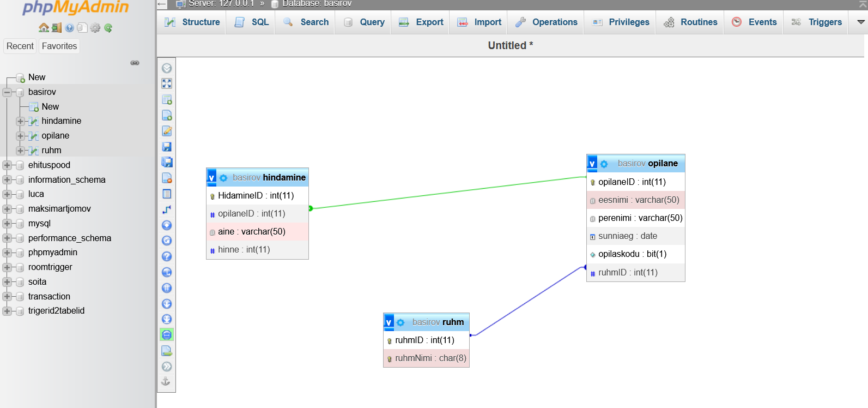Click the Recent button

20,46
